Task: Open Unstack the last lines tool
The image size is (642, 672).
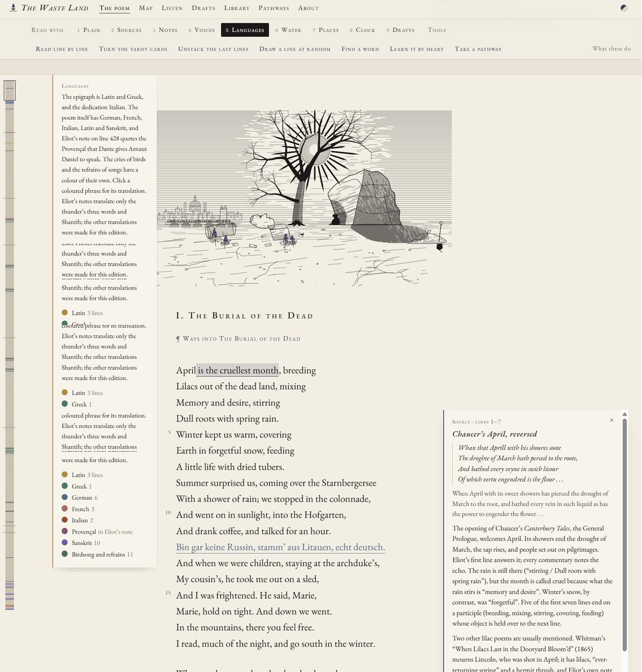Action: click(213, 49)
